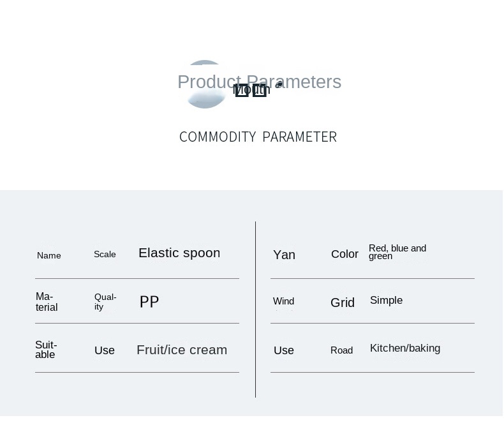Click the Scale label

pyautogui.click(x=105, y=255)
